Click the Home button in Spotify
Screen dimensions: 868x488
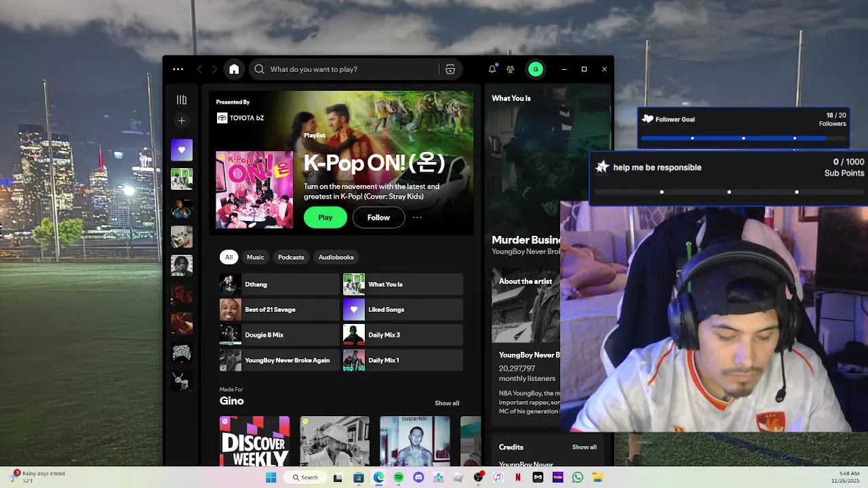(234, 69)
